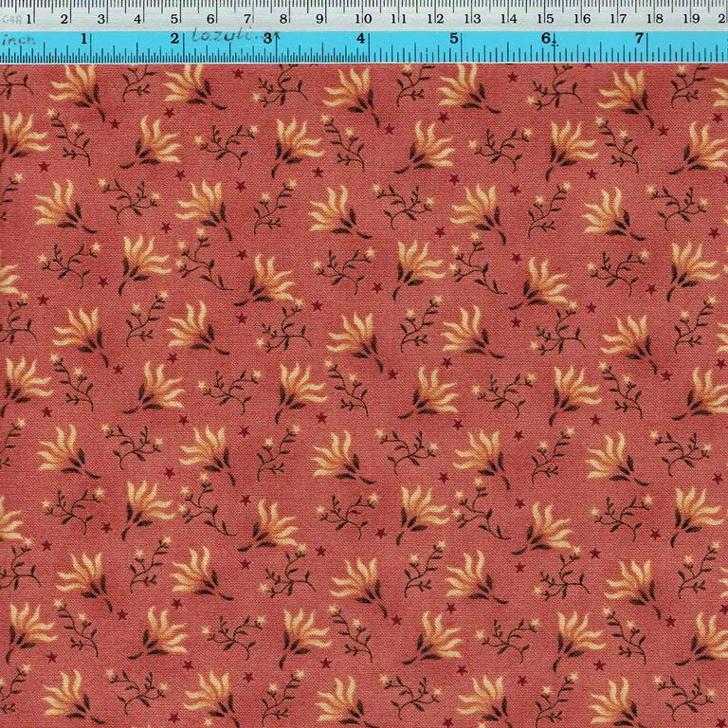Click number 5 on the white centimeter ruler
This screenshot has width=728, height=728.
tap(173, 19)
